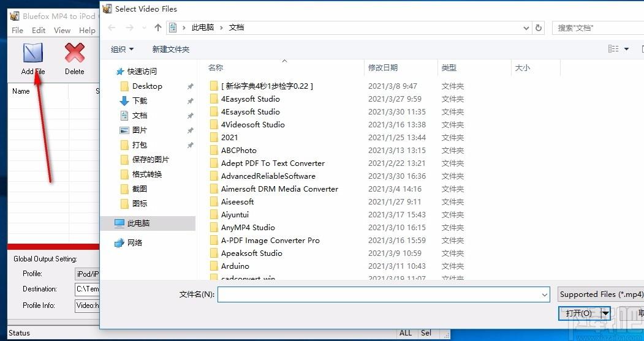Open 格式转换 folder in sidebar
644x341 pixels.
tap(146, 174)
